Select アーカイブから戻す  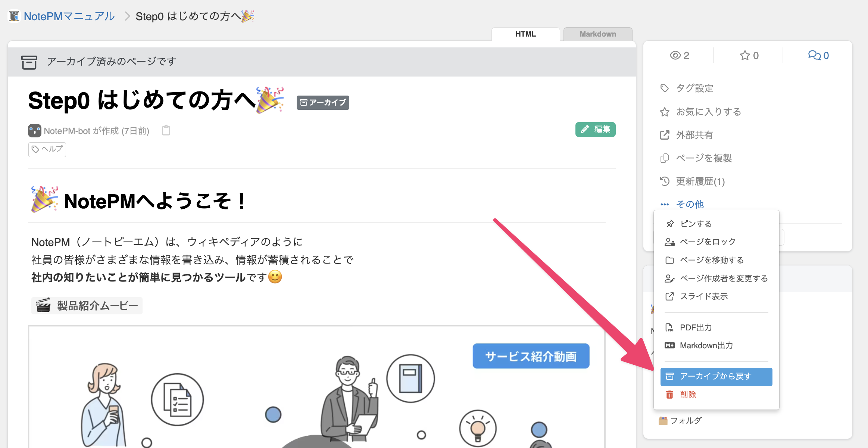716,376
